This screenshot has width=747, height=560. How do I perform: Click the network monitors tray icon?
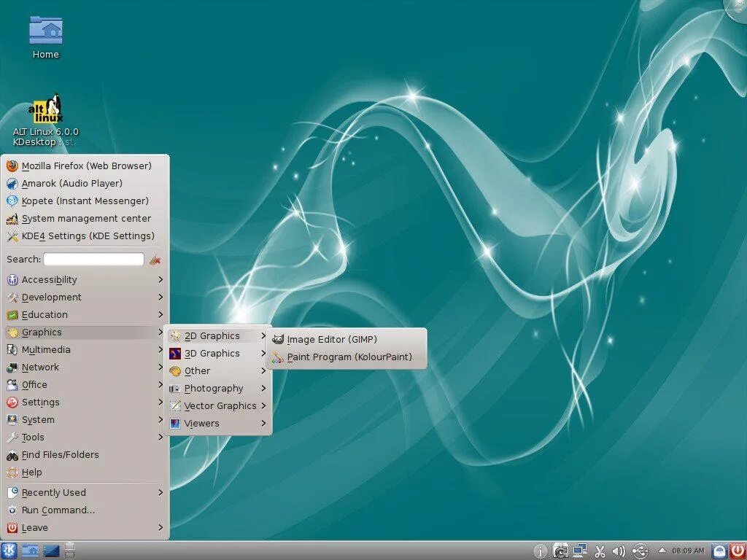[x=580, y=551]
